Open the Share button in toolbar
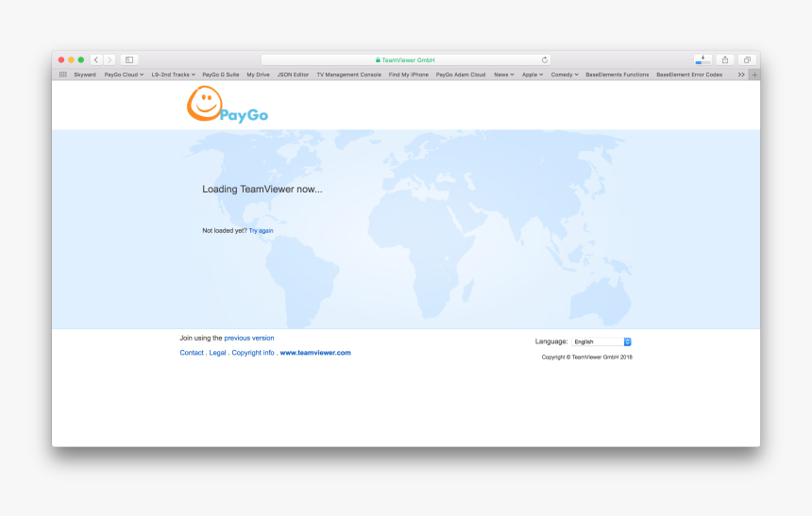The image size is (812, 516). click(x=725, y=60)
